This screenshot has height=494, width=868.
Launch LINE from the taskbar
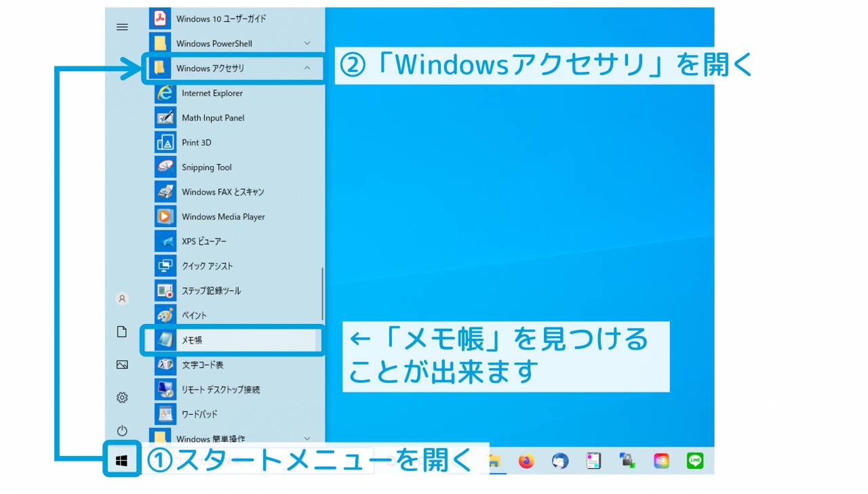point(694,461)
